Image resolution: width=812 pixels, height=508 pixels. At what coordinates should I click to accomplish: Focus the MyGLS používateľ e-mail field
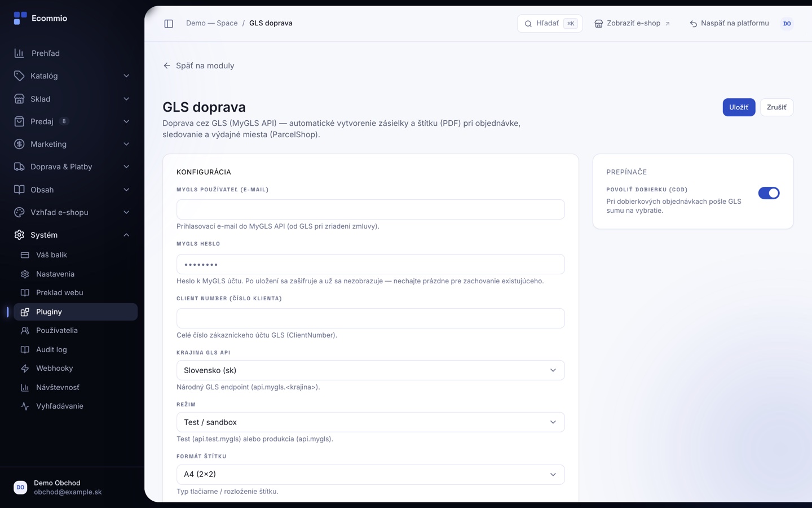point(370,209)
